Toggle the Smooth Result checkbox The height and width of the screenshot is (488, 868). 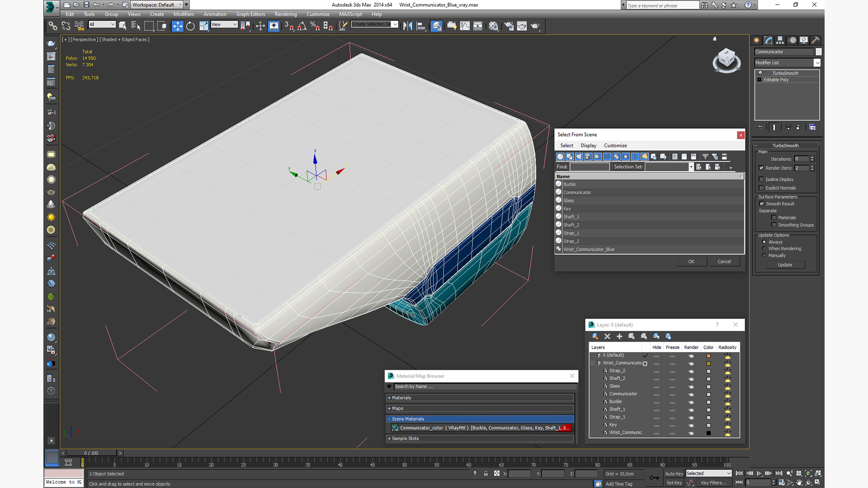[761, 204]
